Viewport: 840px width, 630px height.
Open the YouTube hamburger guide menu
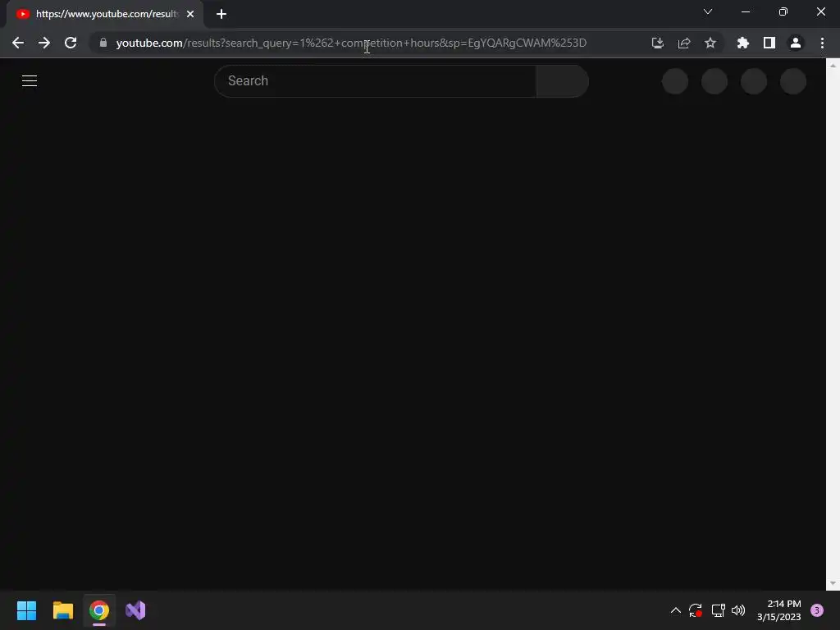point(30,81)
